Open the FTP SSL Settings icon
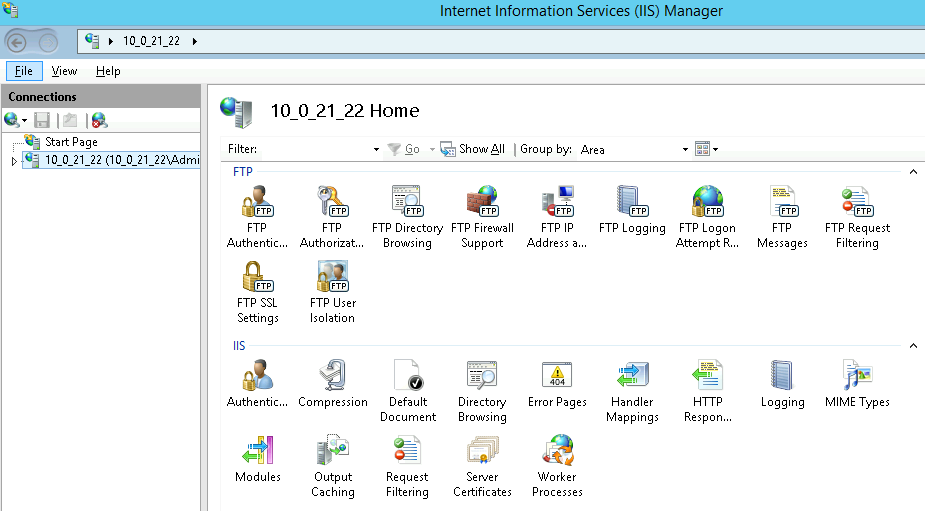Image resolution: width=925 pixels, height=511 pixels. pos(257,292)
